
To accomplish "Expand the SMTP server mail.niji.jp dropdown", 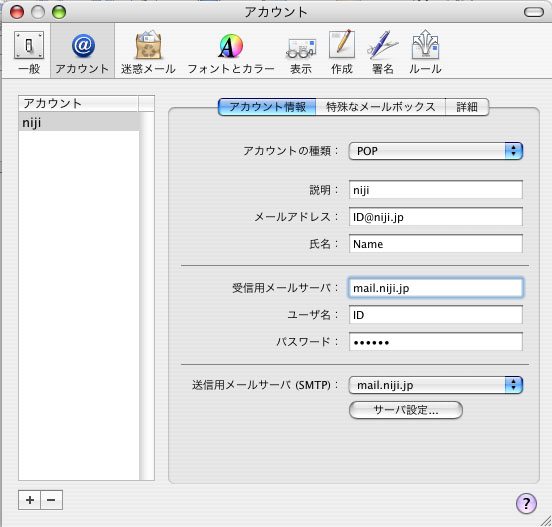I will (x=435, y=385).
